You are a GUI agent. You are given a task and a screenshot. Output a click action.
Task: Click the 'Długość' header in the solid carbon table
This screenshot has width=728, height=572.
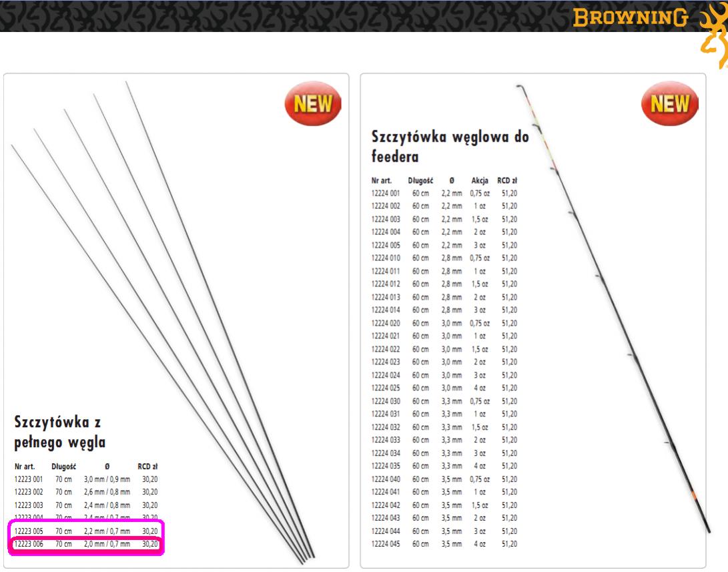tap(64, 467)
